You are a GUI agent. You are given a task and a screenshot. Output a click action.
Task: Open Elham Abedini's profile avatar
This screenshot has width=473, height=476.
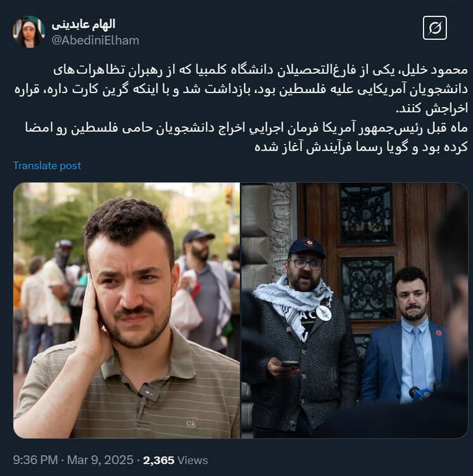(28, 32)
